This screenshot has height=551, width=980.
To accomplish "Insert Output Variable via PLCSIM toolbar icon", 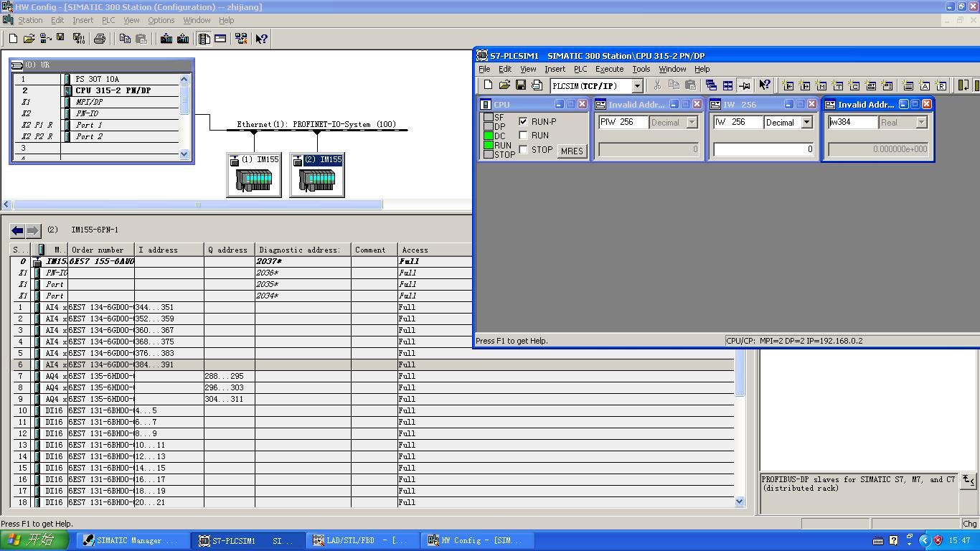I will coord(804,85).
